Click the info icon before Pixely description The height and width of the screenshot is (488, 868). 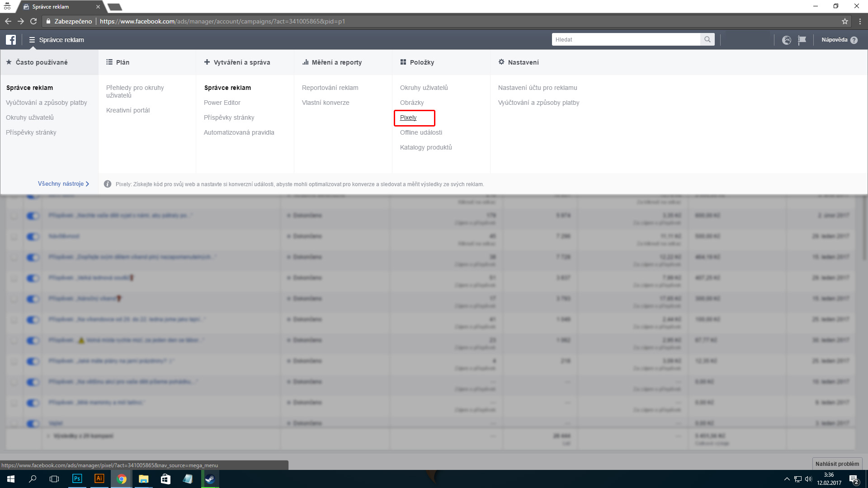(108, 184)
